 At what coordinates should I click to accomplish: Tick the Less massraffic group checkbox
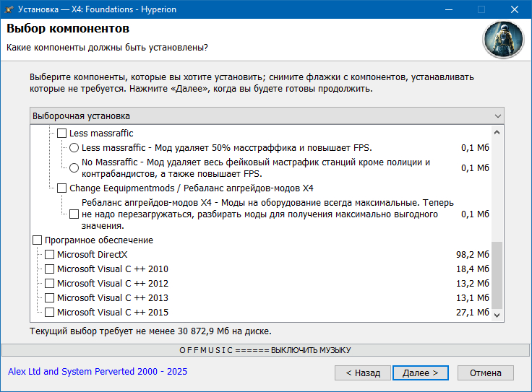coord(61,133)
